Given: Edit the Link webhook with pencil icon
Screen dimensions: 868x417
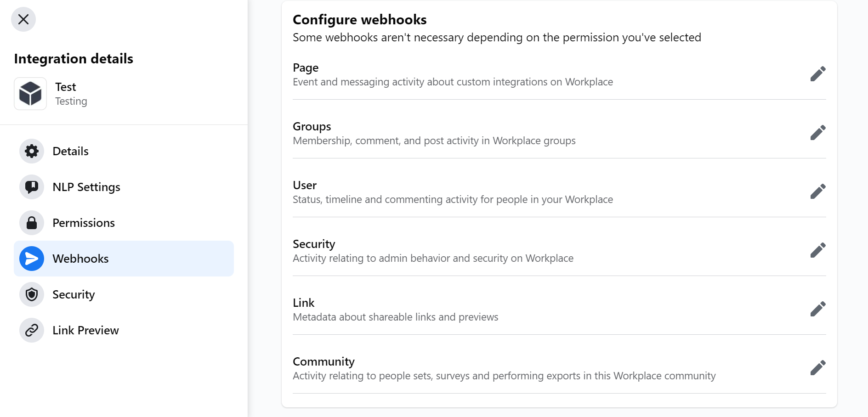Looking at the screenshot, I should [818, 309].
